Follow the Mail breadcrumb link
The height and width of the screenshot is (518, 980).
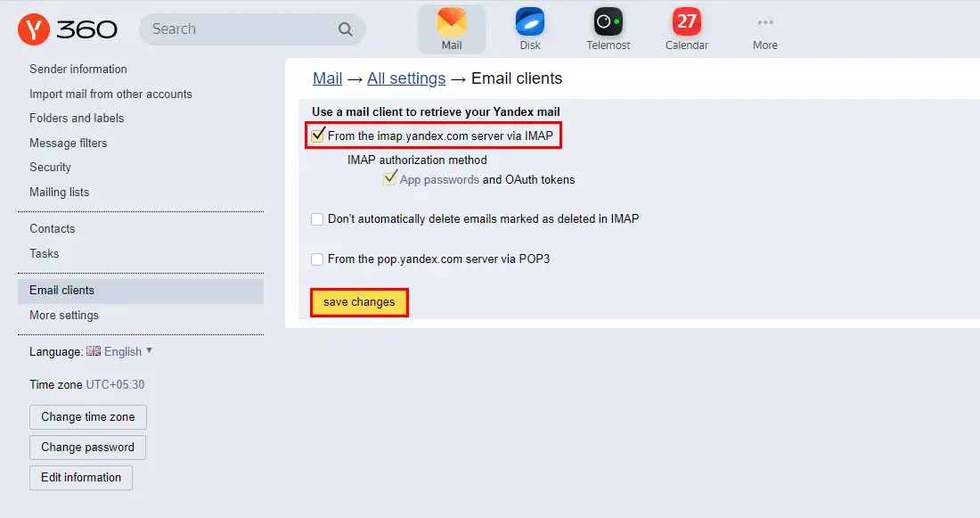click(328, 78)
